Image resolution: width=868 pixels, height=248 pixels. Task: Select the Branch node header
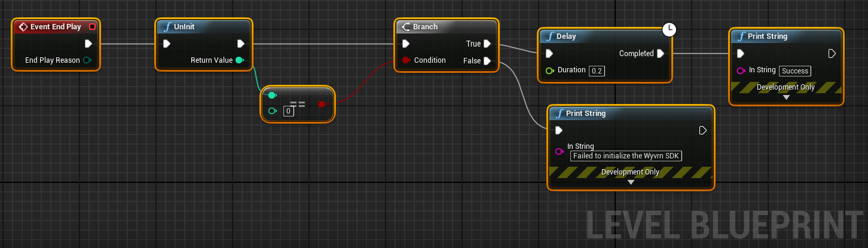[x=445, y=27]
